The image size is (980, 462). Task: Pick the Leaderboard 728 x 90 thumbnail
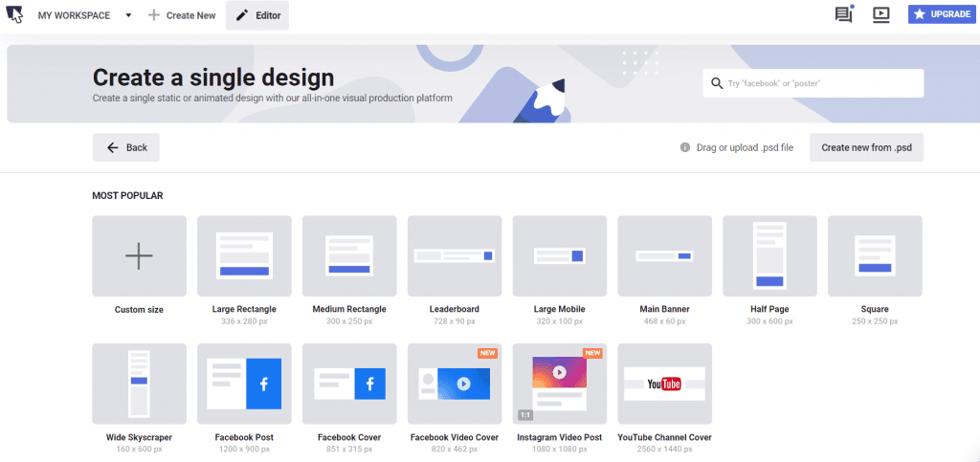click(454, 255)
